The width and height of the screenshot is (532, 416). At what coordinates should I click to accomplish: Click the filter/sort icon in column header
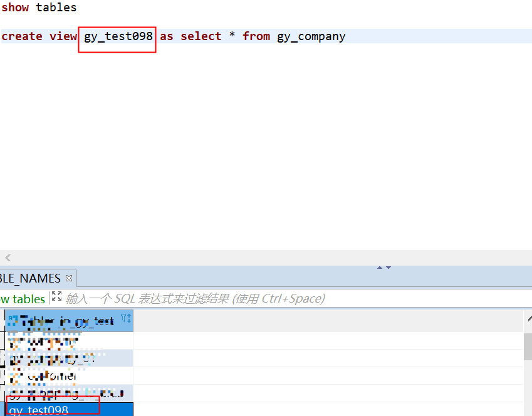[x=125, y=319]
